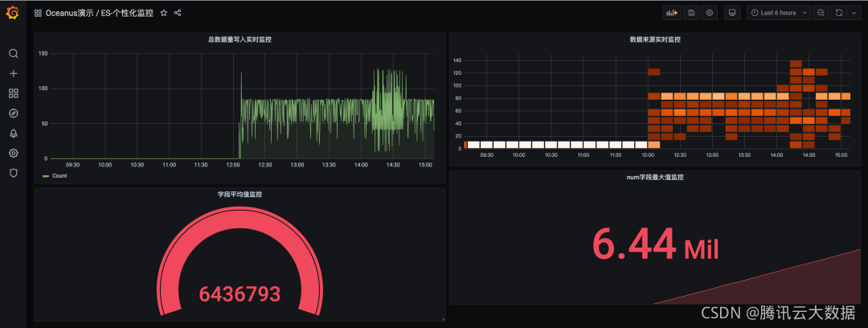Viewport: 868px width, 328px height.
Task: Open the Alerting bell icon
Action: pyautogui.click(x=14, y=133)
